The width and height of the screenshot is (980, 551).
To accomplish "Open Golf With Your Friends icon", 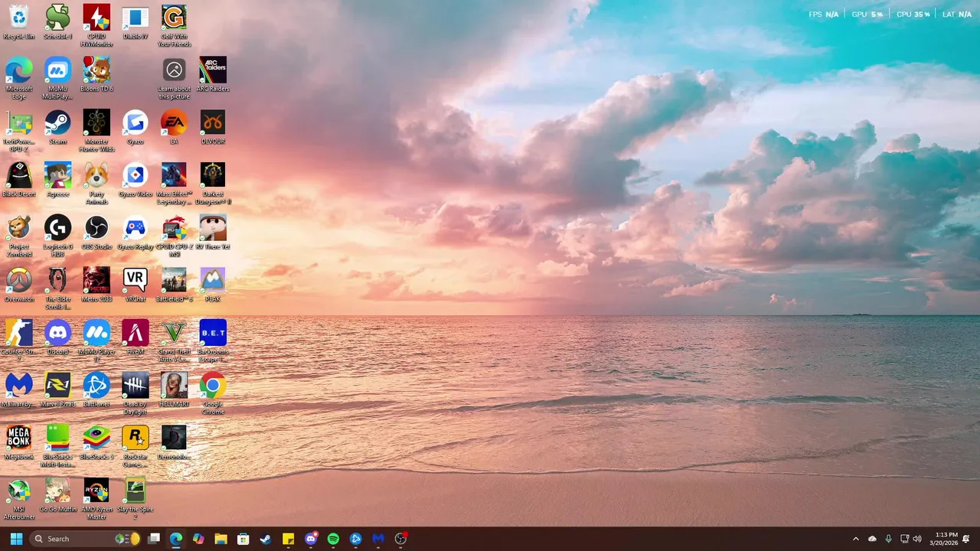I will click(x=175, y=26).
